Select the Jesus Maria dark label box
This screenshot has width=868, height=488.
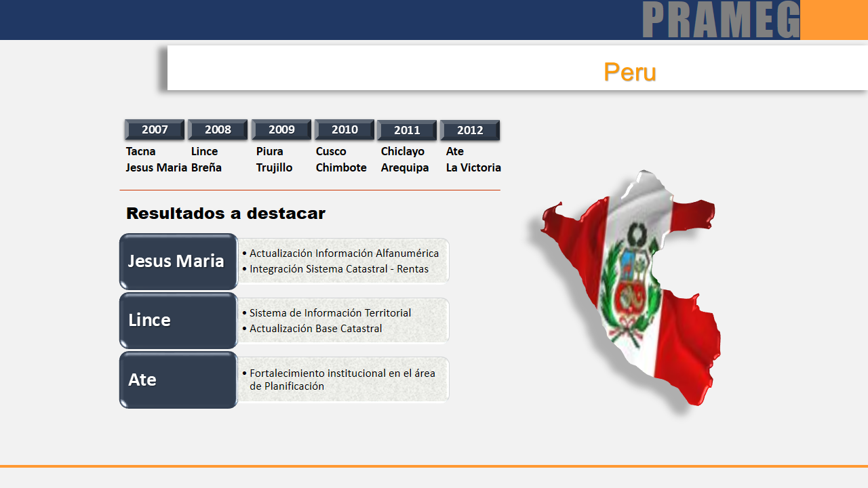click(178, 261)
